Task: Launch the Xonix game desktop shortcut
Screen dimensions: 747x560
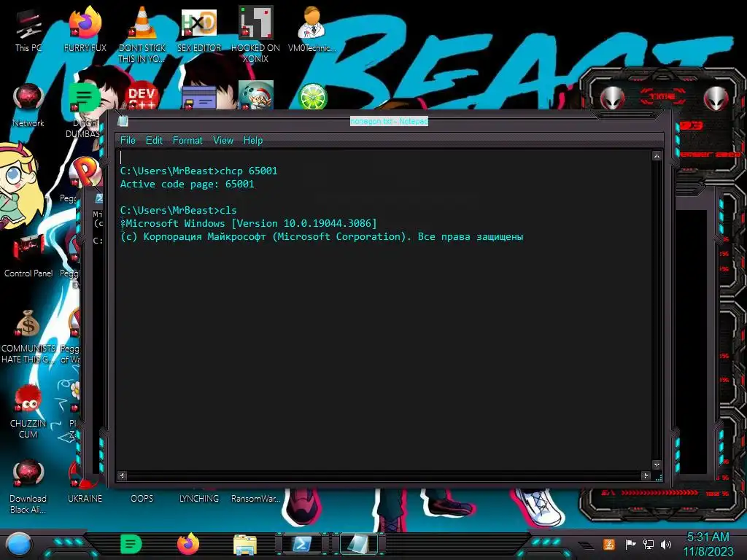Action: [255, 36]
